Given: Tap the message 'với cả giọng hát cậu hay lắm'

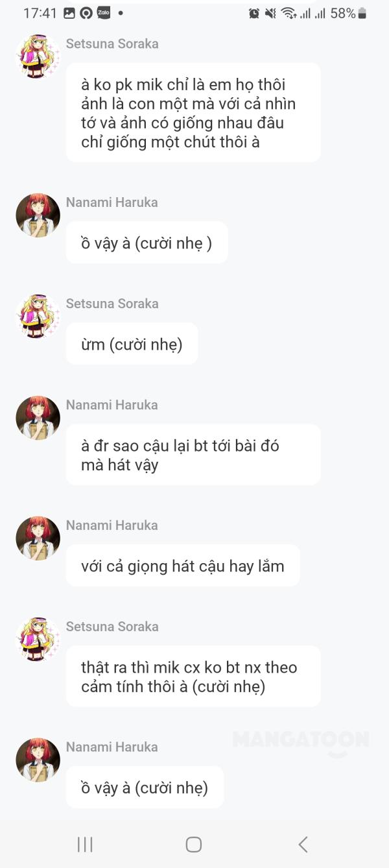Looking at the screenshot, I should tap(183, 566).
